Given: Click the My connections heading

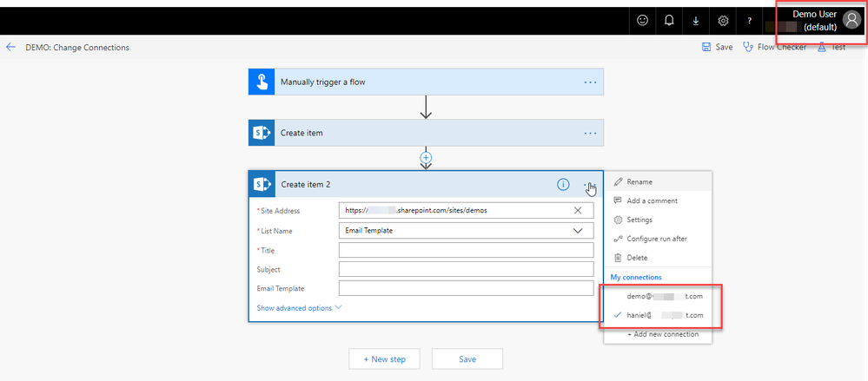Looking at the screenshot, I should coord(635,277).
